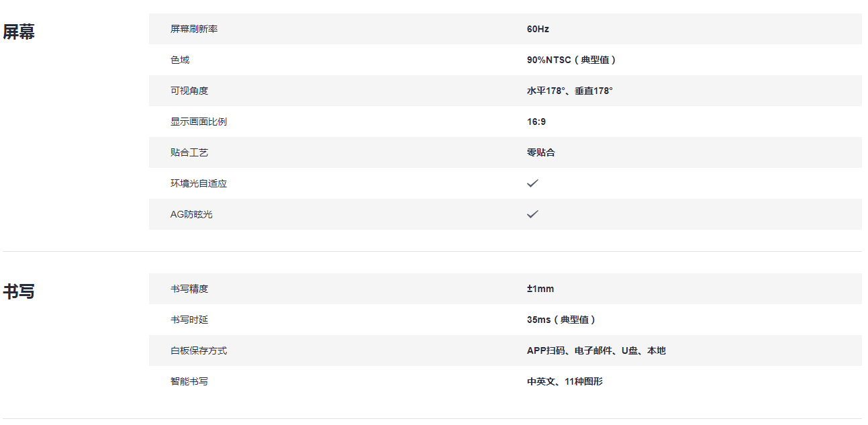868x425 pixels.
Task: Click the 屏幕 section heading
Action: (19, 32)
